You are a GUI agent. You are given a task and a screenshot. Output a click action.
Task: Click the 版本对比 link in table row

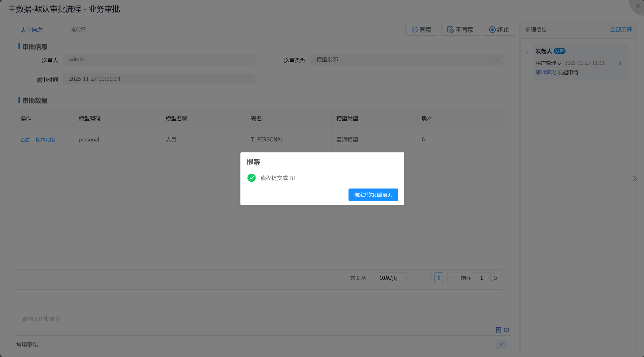(45, 140)
